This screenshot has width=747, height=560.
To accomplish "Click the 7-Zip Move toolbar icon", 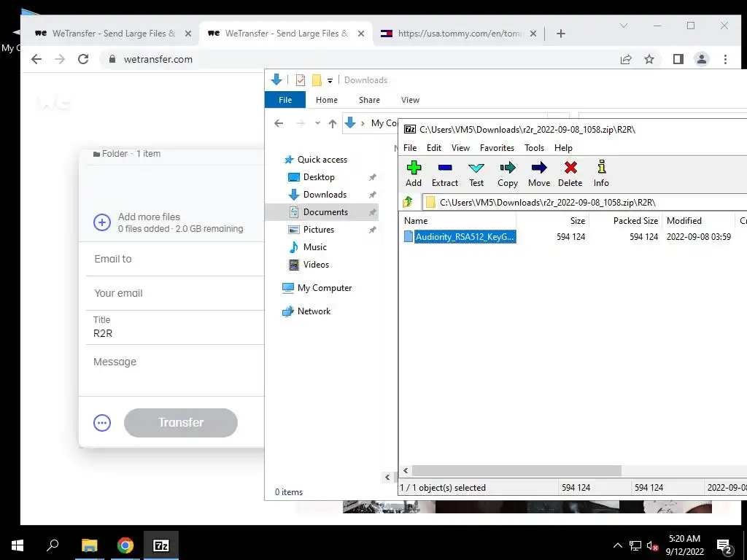I will click(x=539, y=174).
